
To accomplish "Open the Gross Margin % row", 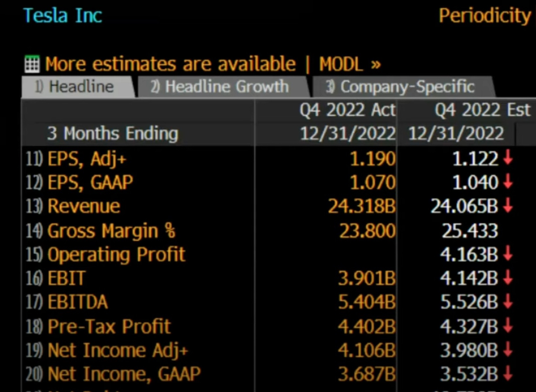I will pos(111,231).
